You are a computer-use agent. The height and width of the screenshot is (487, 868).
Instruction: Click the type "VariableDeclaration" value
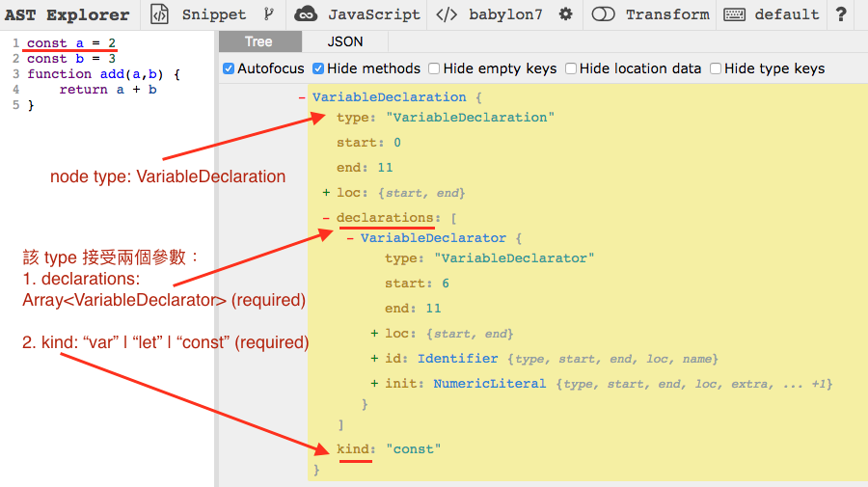coord(470,118)
